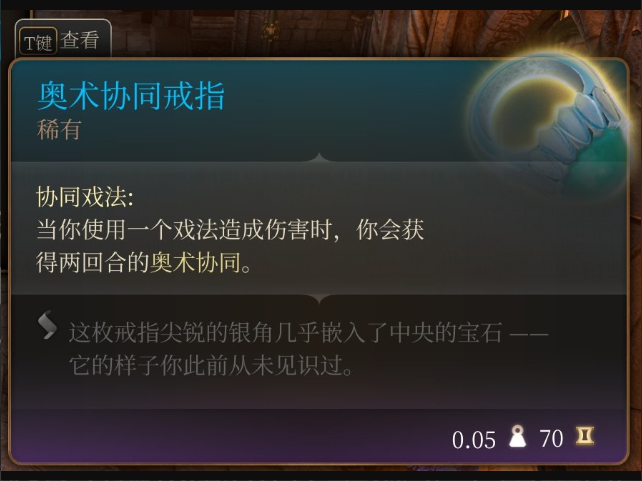Click the weight icon next to 0.05

518,436
